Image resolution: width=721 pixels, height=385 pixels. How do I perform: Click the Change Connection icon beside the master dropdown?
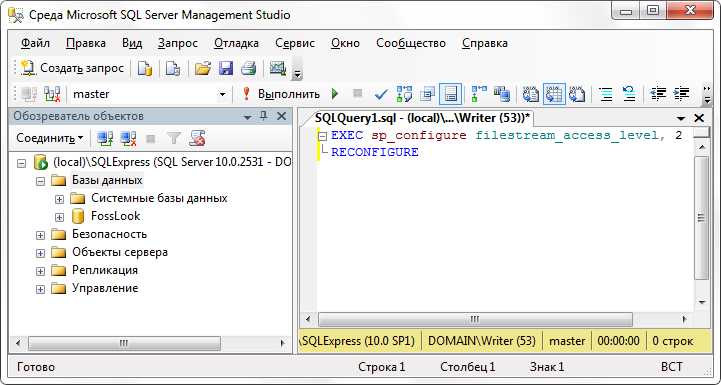point(52,94)
